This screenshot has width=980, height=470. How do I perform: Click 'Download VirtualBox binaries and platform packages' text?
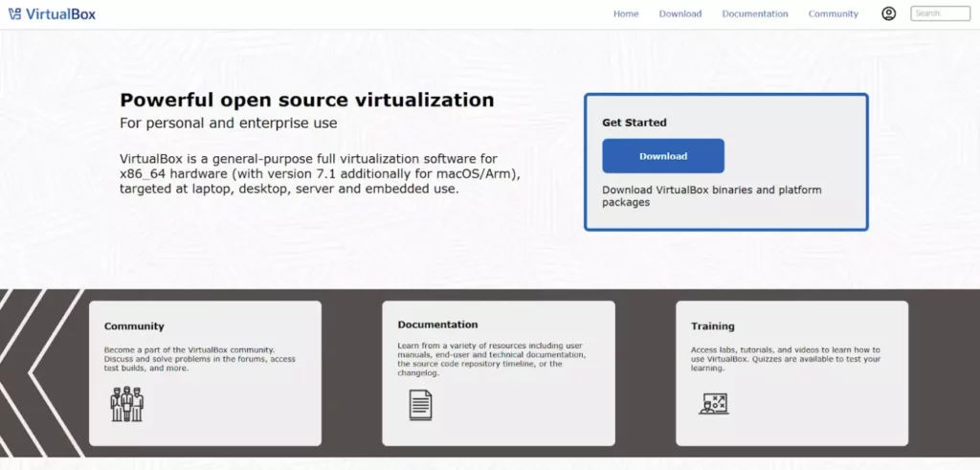(712, 196)
